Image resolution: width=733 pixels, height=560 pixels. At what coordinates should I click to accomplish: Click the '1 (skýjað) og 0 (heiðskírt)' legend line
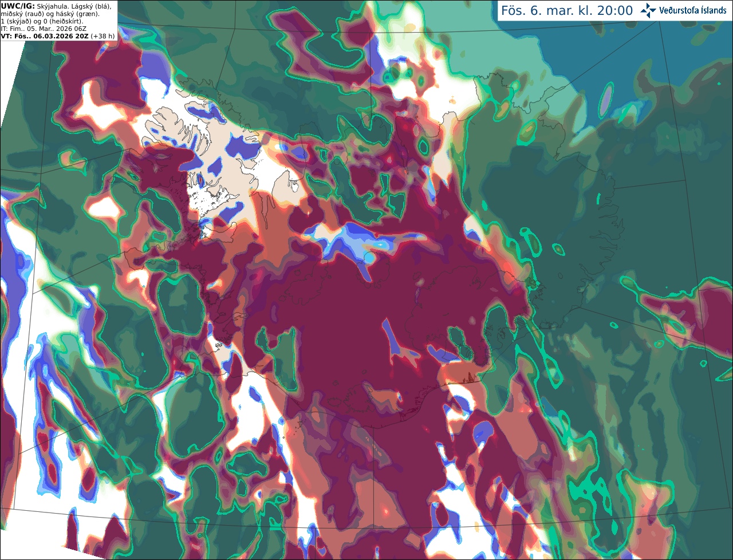pos(42,21)
